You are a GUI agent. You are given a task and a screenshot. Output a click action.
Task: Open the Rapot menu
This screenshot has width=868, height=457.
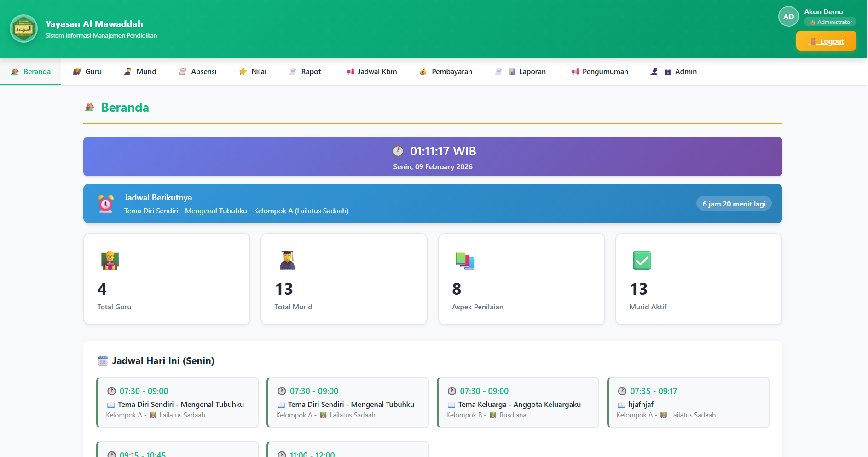point(305,72)
